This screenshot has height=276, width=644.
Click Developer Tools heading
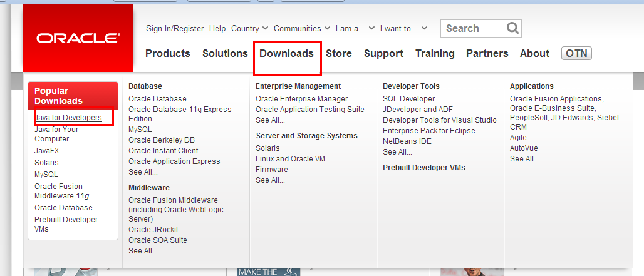[411, 86]
